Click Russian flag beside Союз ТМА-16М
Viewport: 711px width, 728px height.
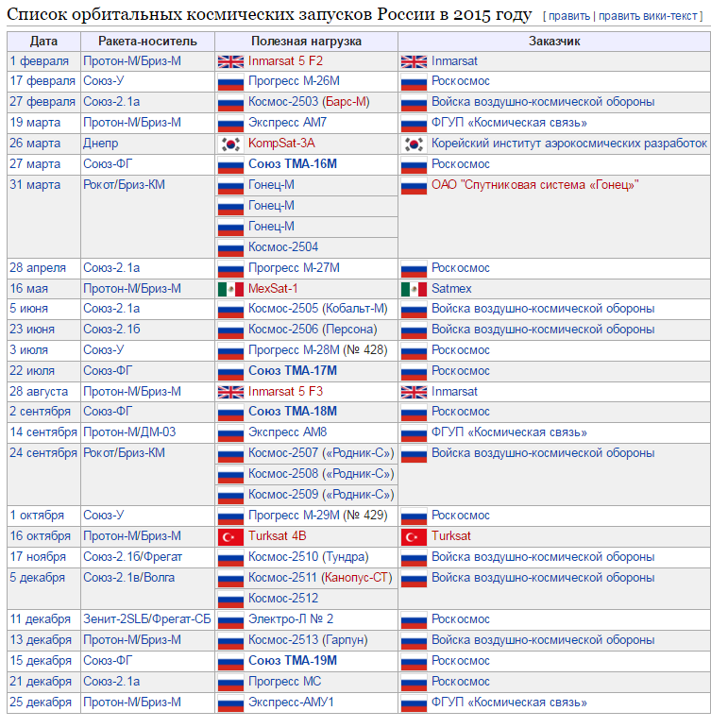[x=230, y=165]
